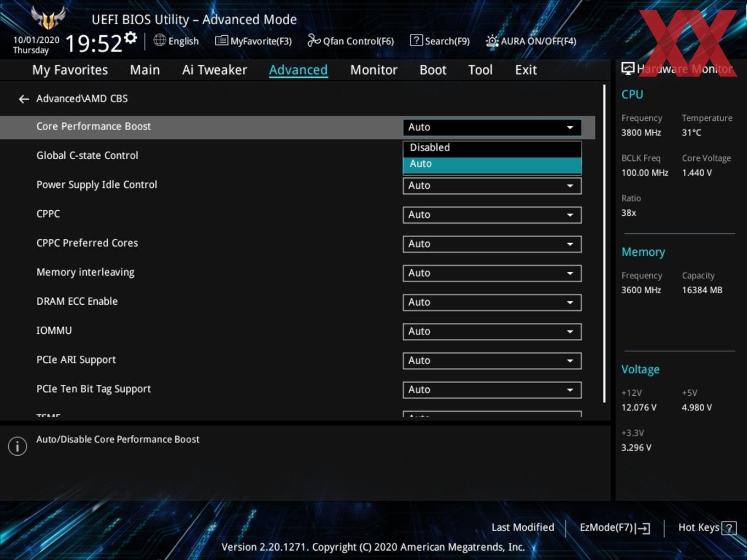Select DRAM ECC Enable label

[77, 301]
